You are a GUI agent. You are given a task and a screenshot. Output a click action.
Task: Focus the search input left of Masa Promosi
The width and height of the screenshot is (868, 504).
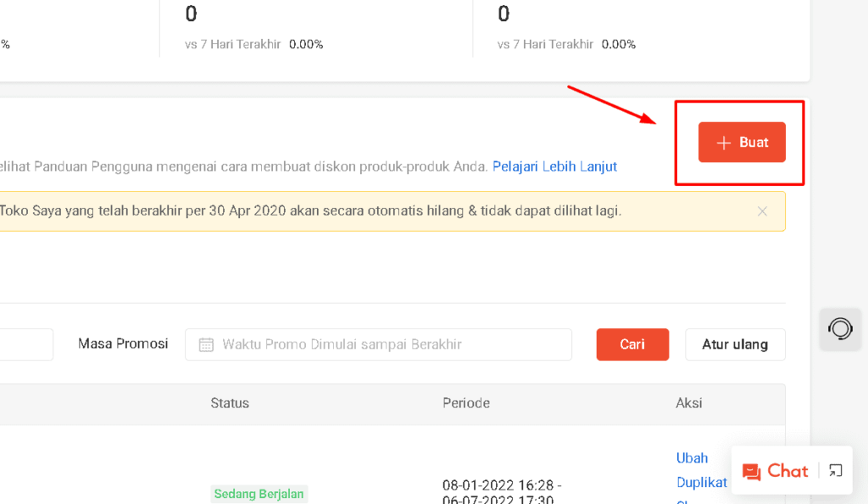point(25,344)
